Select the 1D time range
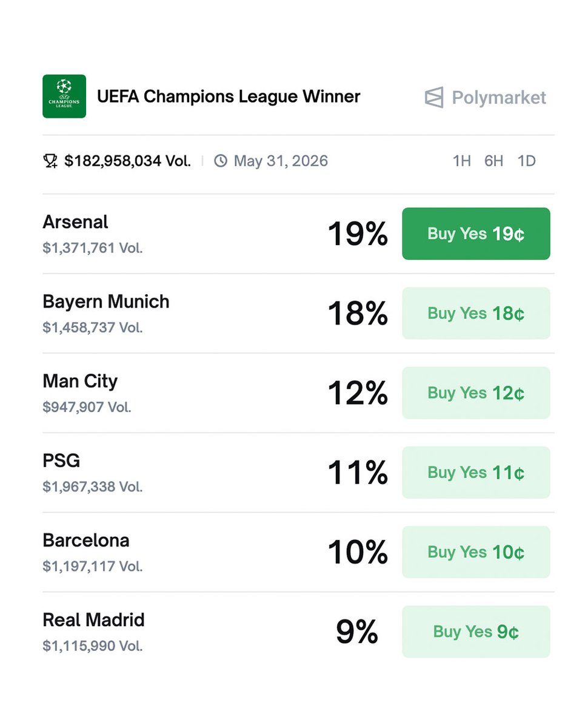The height and width of the screenshot is (728, 582). (526, 161)
